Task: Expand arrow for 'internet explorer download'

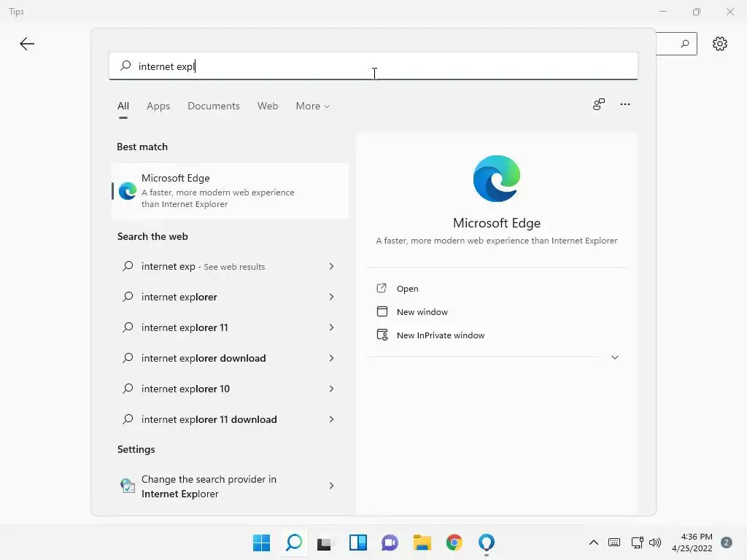Action: 332,358
